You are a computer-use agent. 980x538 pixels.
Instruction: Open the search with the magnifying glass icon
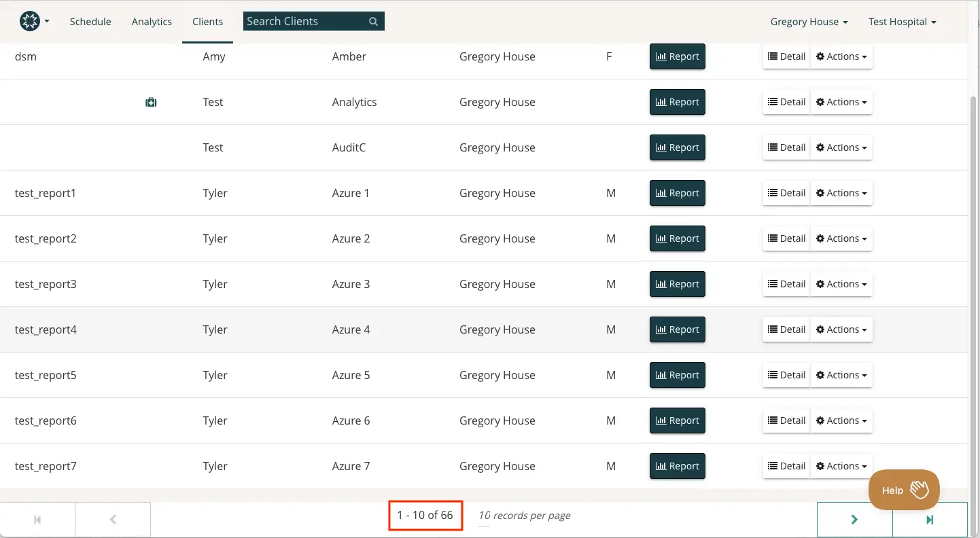372,21
